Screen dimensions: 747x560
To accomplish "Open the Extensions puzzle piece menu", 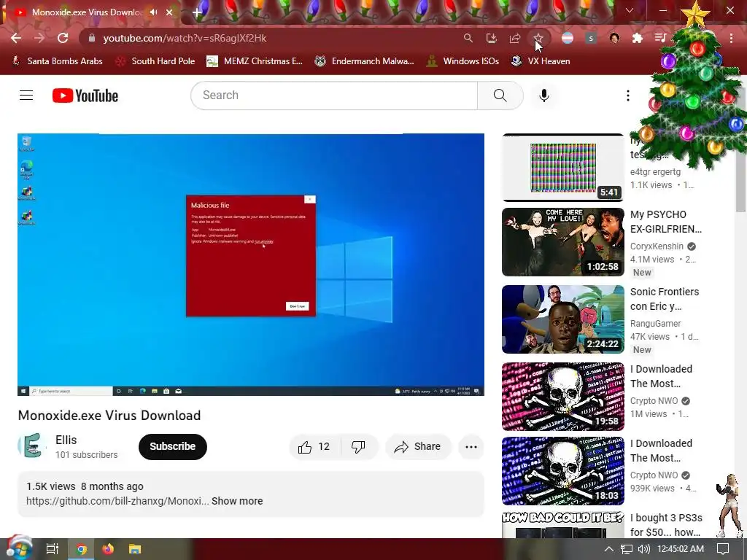I will tap(638, 38).
